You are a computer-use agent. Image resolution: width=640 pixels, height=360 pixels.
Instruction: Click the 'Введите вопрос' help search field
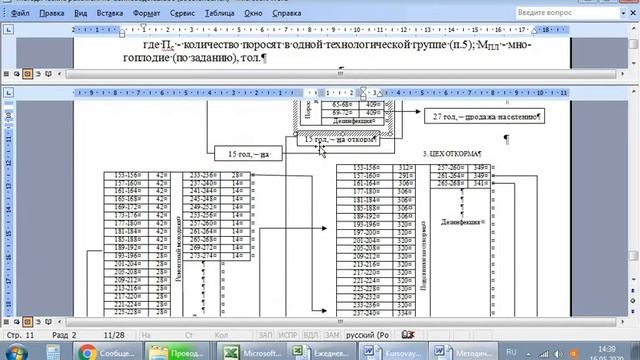click(x=567, y=13)
